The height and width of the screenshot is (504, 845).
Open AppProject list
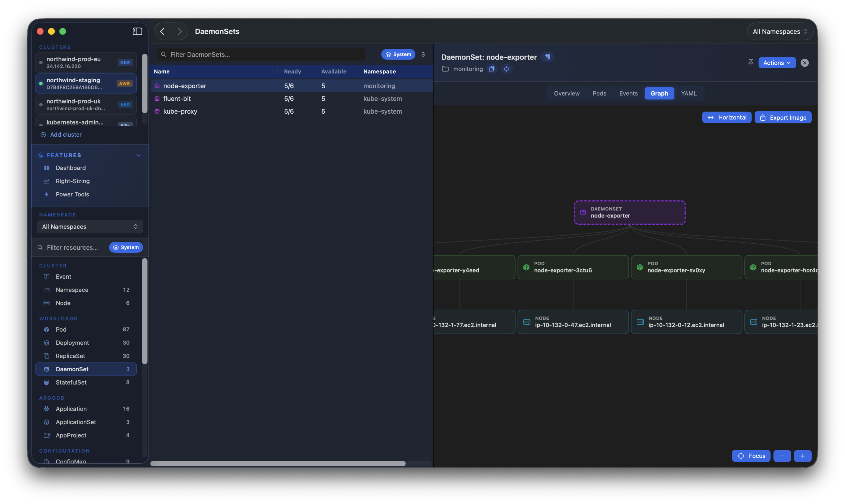click(86, 435)
